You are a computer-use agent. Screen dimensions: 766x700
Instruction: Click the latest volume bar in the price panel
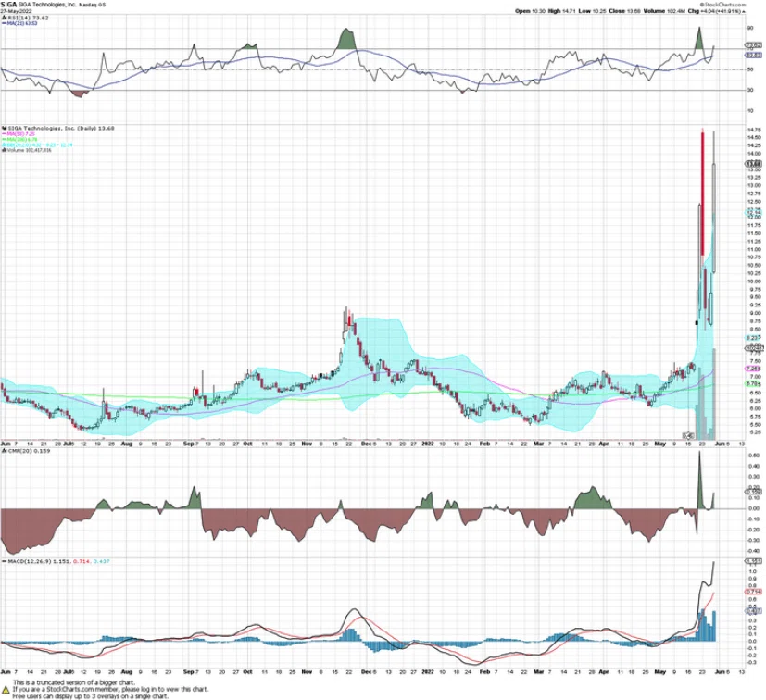tap(714, 394)
